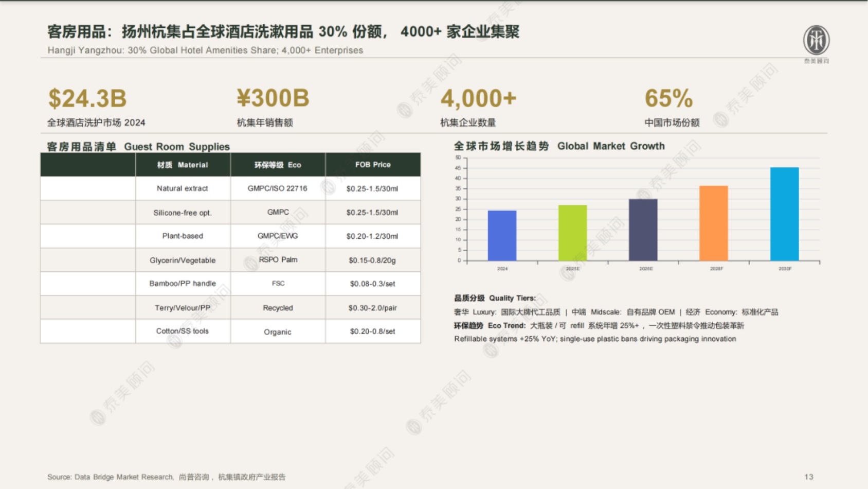Click the 'Bamboo/PP handle' table cell
This screenshot has height=489, width=868.
[x=183, y=284]
